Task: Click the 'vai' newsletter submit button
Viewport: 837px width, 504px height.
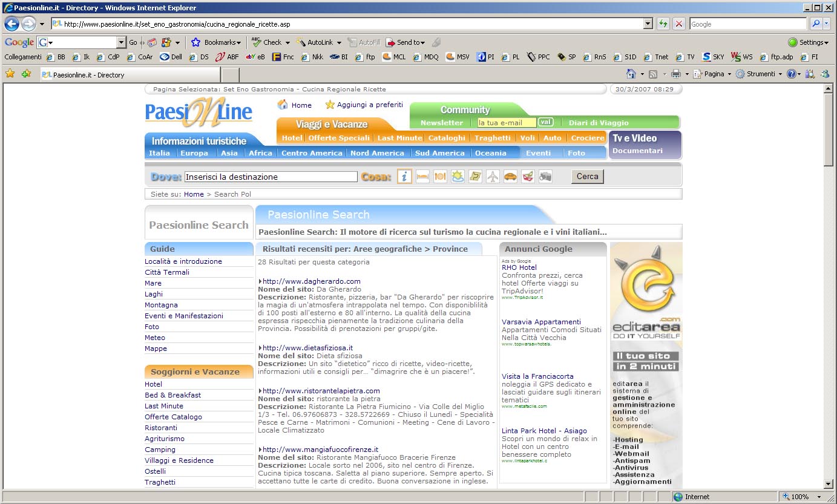Action: tap(545, 122)
